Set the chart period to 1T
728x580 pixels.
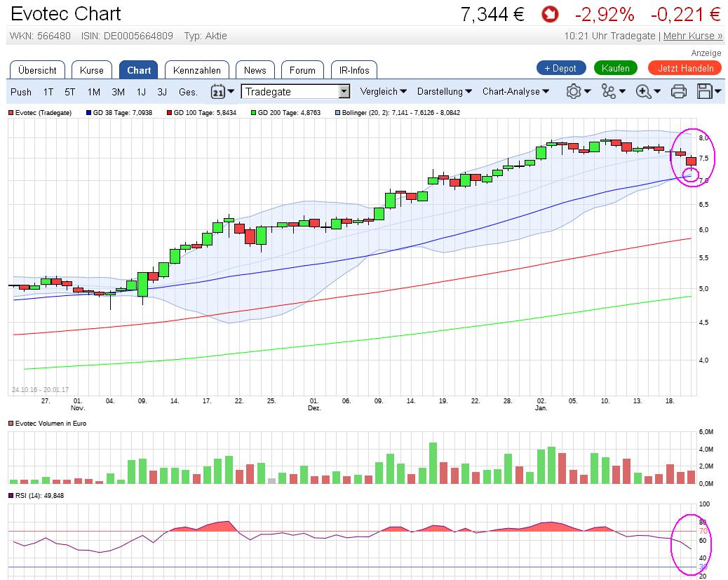click(x=48, y=92)
